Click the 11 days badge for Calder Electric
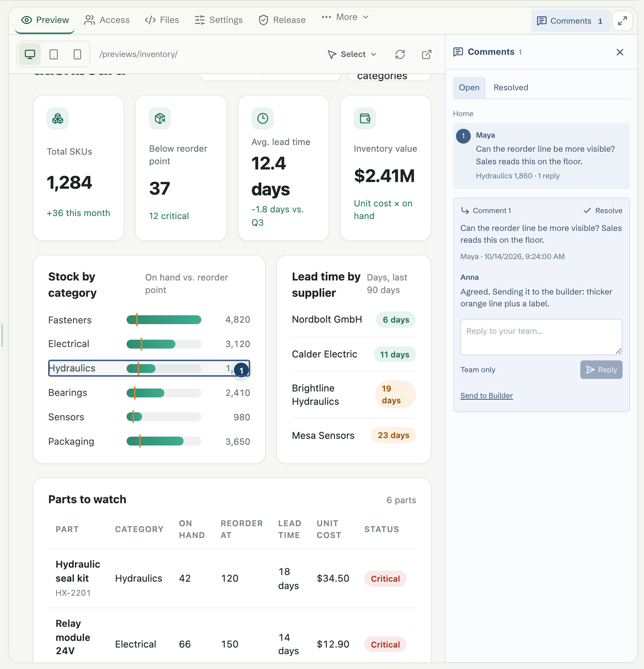The width and height of the screenshot is (644, 669). point(395,354)
